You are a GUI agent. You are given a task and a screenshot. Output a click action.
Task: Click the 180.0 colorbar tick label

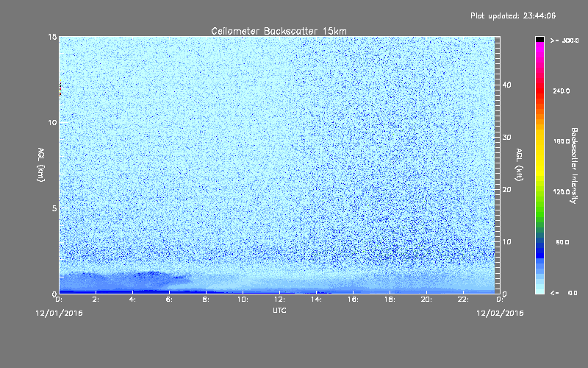pos(562,141)
